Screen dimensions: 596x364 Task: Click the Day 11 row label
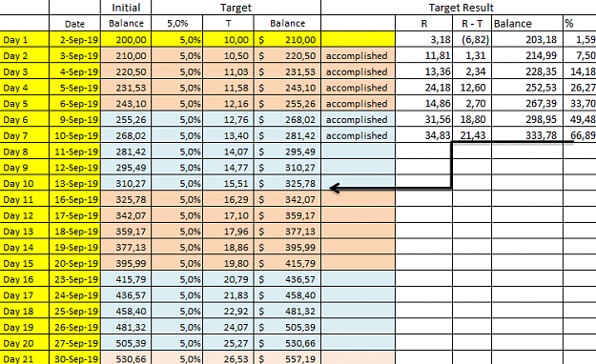(x=25, y=199)
